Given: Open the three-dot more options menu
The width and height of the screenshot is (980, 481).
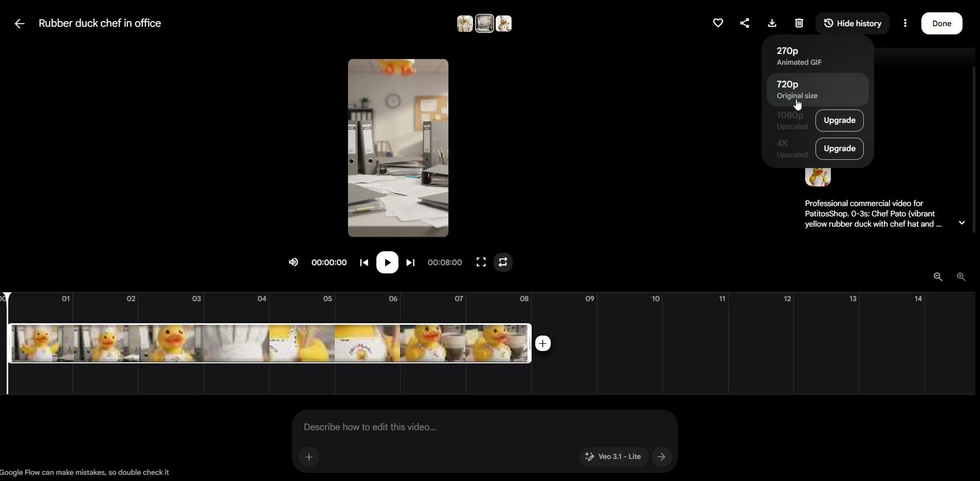Looking at the screenshot, I should [905, 23].
